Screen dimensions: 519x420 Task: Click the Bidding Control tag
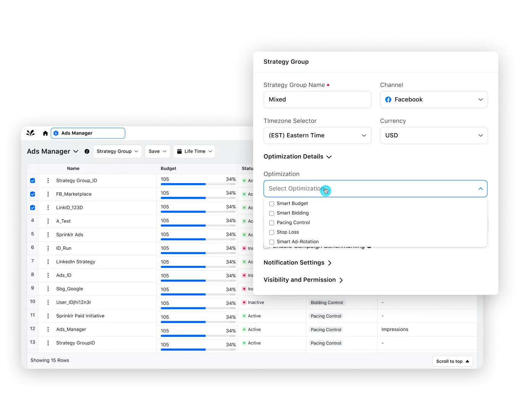(327, 303)
